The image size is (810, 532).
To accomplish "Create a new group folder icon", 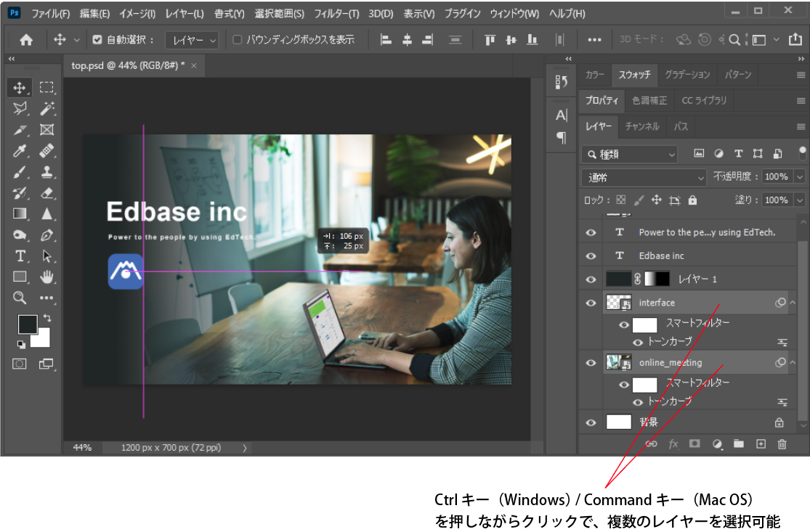I will pos(739,443).
